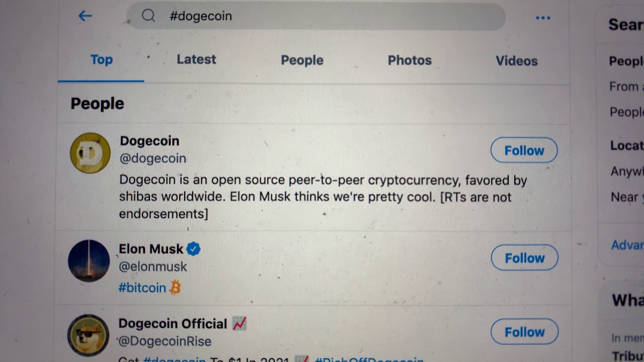
Task: Click the Dogecoin coin profile avatar
Action: (x=90, y=153)
